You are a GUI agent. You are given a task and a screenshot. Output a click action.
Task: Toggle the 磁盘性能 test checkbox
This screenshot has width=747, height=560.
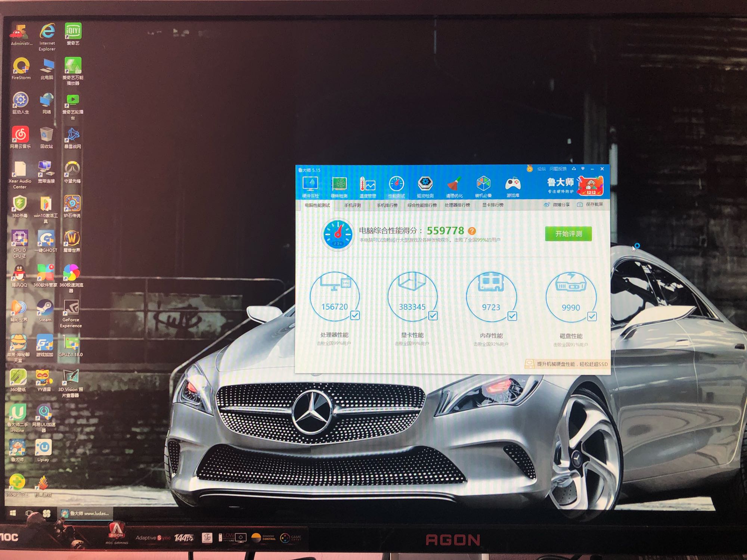592,317
